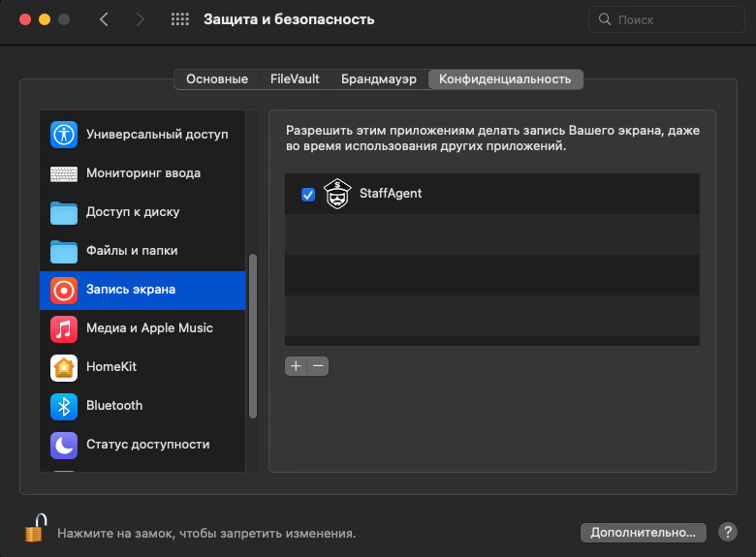The height and width of the screenshot is (557, 756).
Task: Open the FileVault tab
Action: 295,79
